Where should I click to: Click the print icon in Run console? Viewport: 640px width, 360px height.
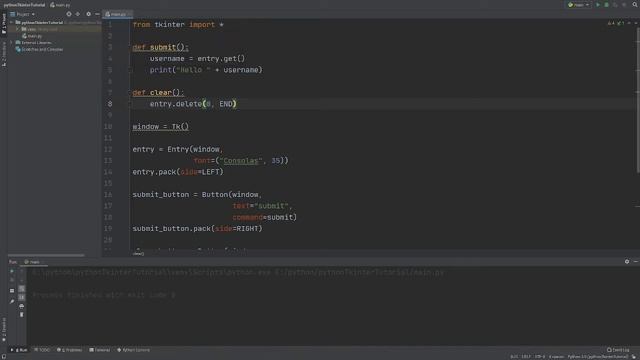pos(22,306)
